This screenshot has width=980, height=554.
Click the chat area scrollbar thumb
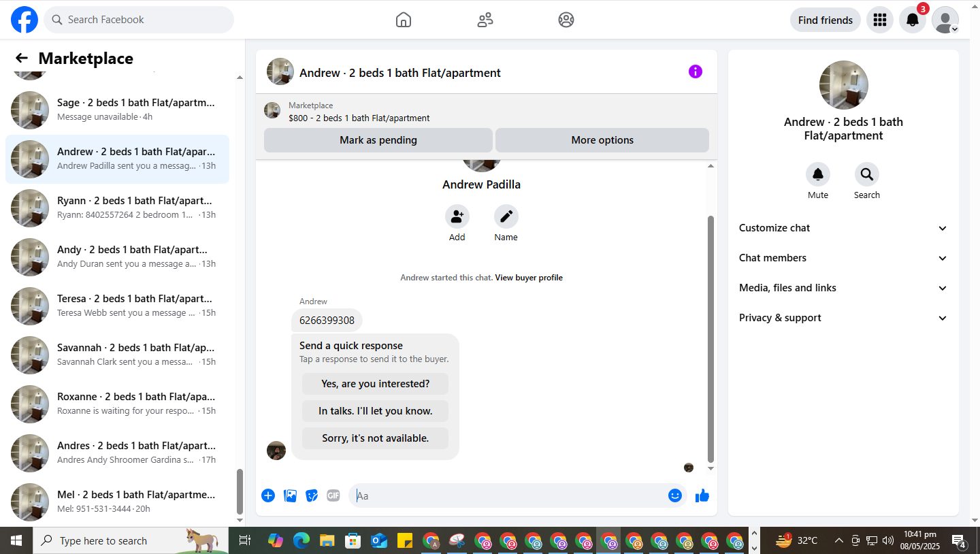tap(711, 339)
